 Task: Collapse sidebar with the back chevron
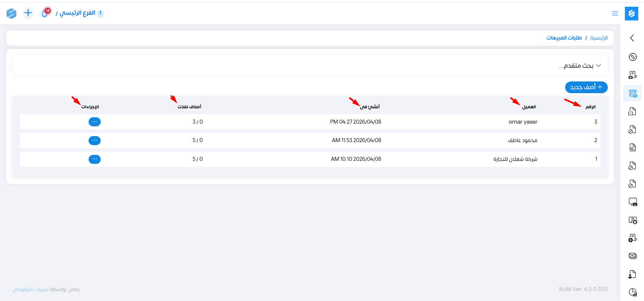632,38
